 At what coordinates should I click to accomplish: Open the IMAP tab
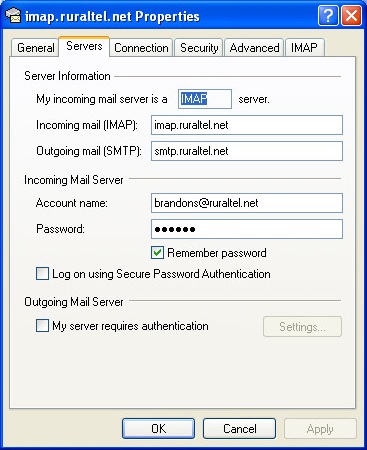[x=304, y=48]
